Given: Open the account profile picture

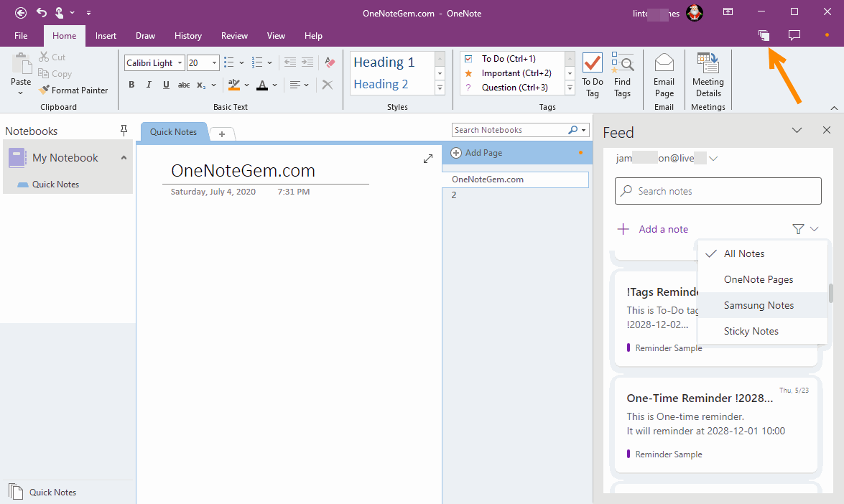Looking at the screenshot, I should pos(695,13).
